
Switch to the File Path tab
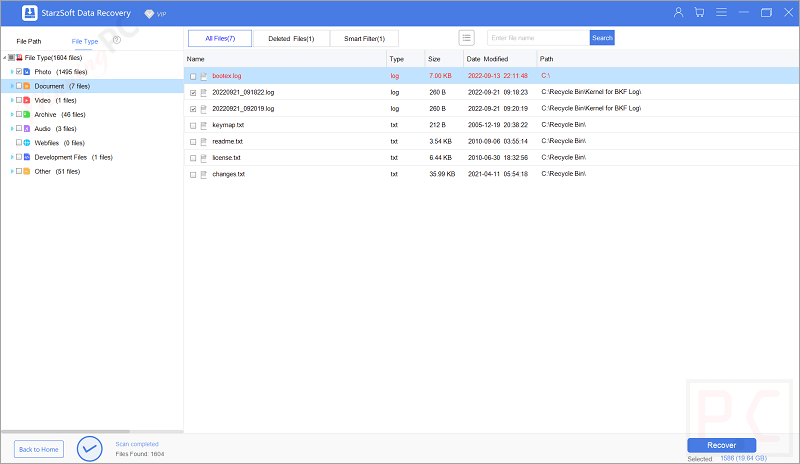tap(29, 41)
